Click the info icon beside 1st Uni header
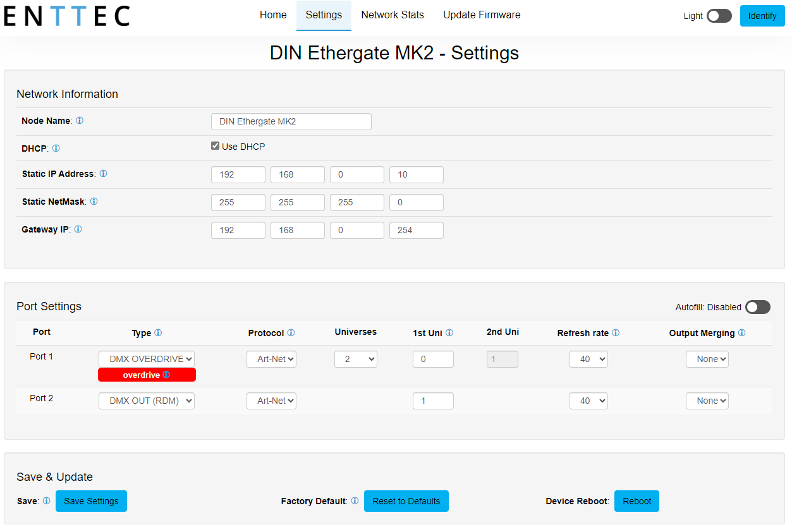Viewport: 792px width, 532px height. pos(449,332)
